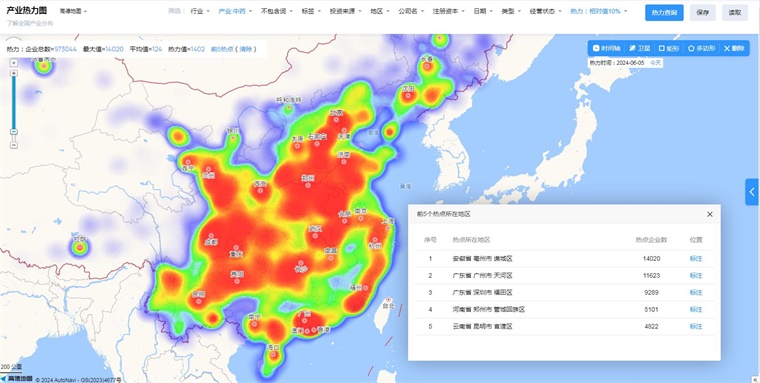The width and height of the screenshot is (760, 383).
Task: Open the 行业 filter dropdown
Action: [200, 11]
